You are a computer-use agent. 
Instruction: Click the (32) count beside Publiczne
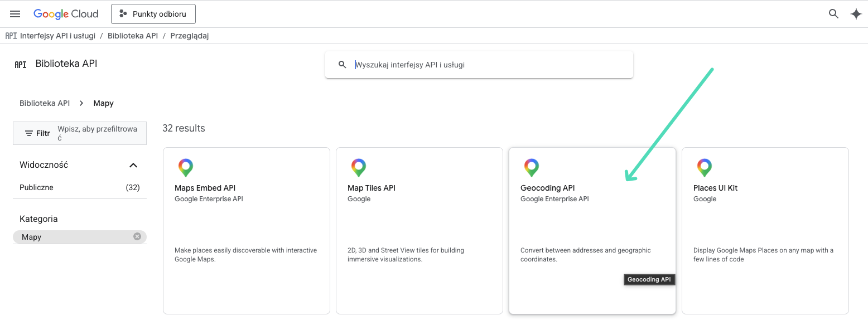coord(133,187)
